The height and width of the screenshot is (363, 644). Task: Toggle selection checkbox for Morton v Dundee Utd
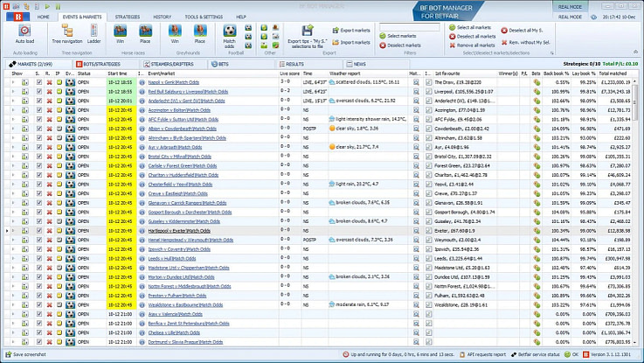point(39,277)
